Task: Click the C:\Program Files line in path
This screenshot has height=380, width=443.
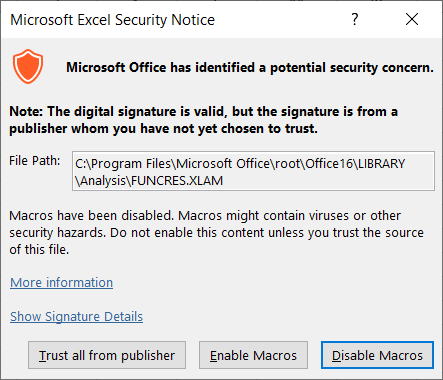Action: click(x=240, y=164)
